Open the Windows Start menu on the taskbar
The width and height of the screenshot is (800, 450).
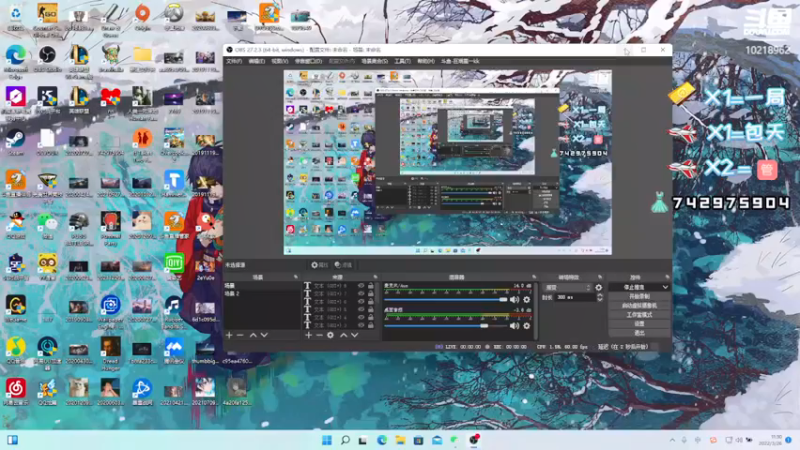327,440
